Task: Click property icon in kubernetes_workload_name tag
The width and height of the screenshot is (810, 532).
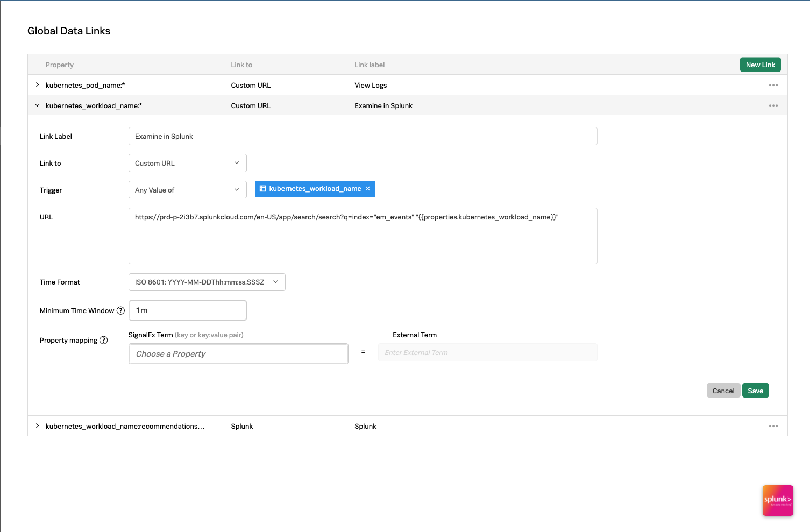Action: [x=263, y=189]
